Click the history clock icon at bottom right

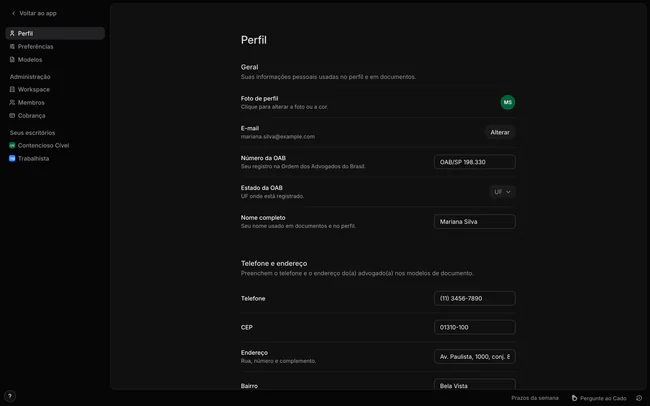pyautogui.click(x=639, y=398)
